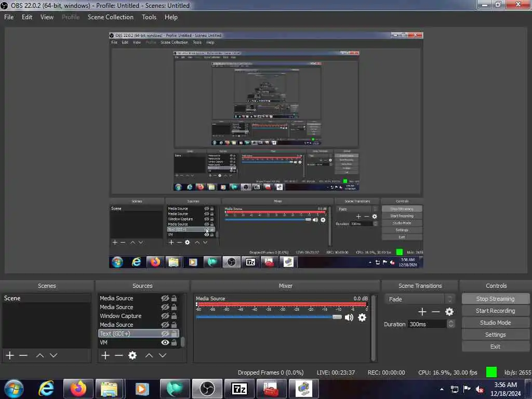Viewport: 532px width, 399px height.
Task: Open Edit menu
Action: pos(27,17)
